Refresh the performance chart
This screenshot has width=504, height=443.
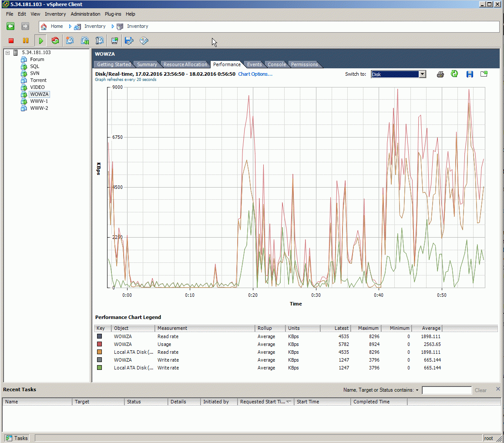(x=454, y=74)
